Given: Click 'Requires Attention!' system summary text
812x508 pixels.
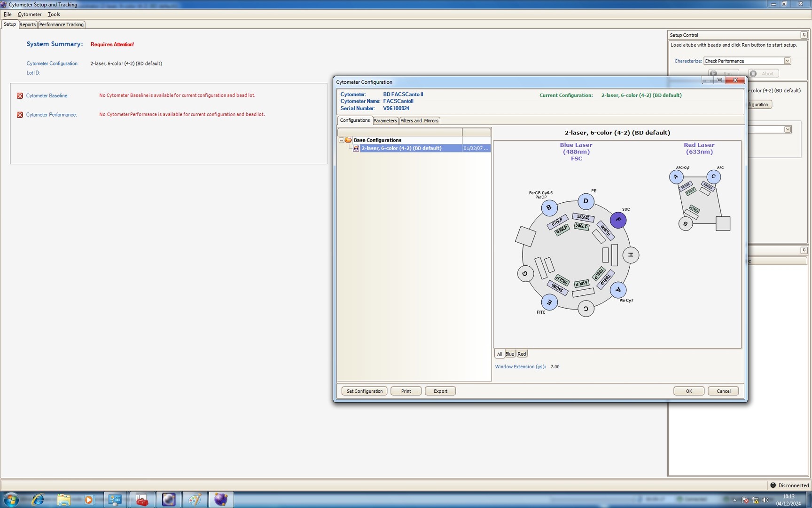Looking at the screenshot, I should 112,44.
